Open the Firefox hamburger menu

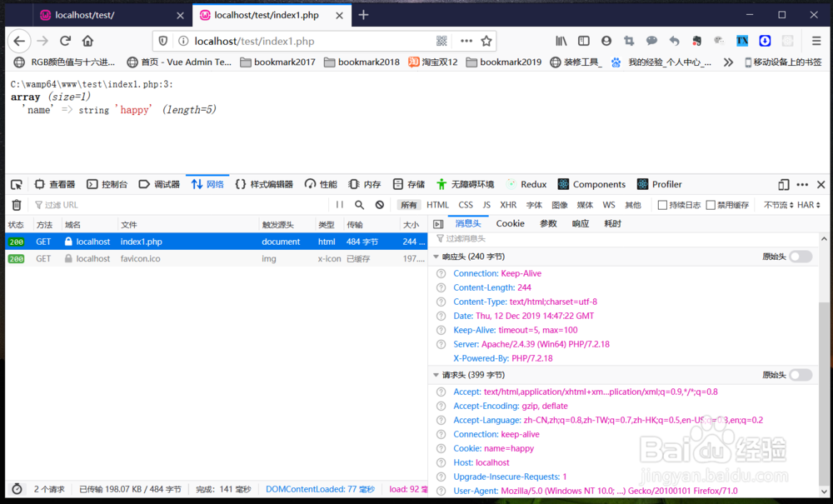816,41
